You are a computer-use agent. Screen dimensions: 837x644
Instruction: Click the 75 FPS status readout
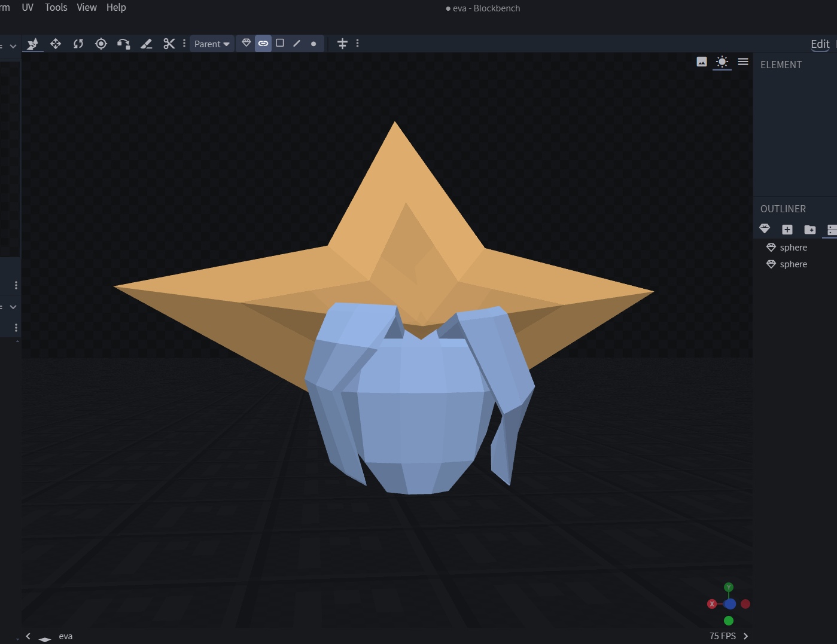pos(723,636)
